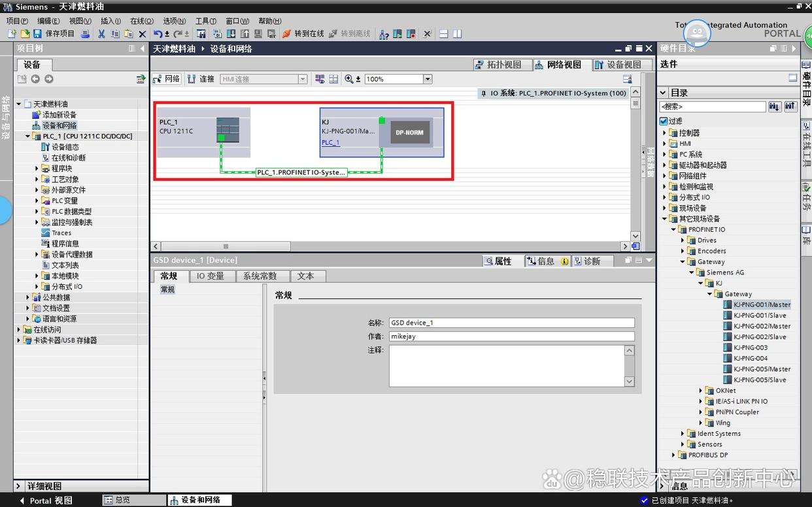Open the IO 变量 tab in properties
812x507 pixels.
211,276
